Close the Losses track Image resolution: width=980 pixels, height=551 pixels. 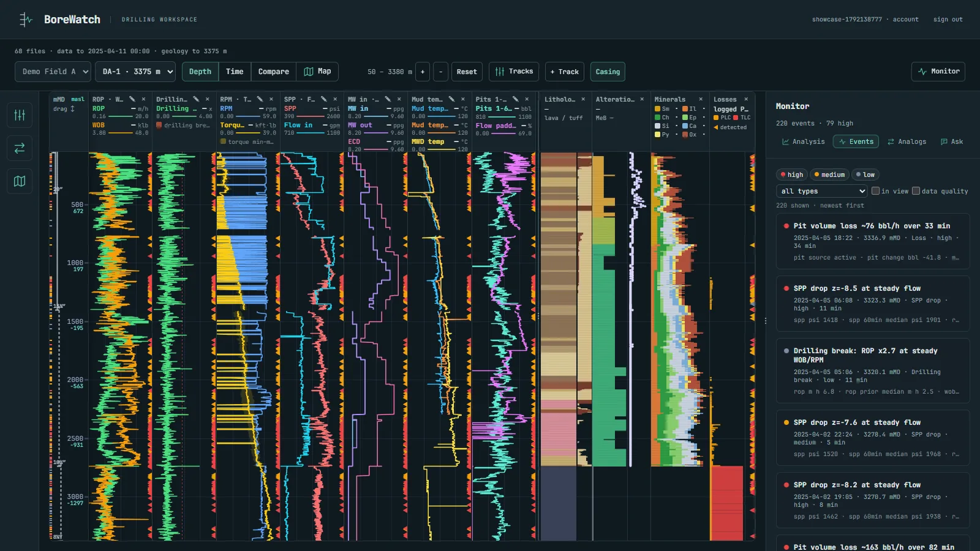click(x=746, y=99)
